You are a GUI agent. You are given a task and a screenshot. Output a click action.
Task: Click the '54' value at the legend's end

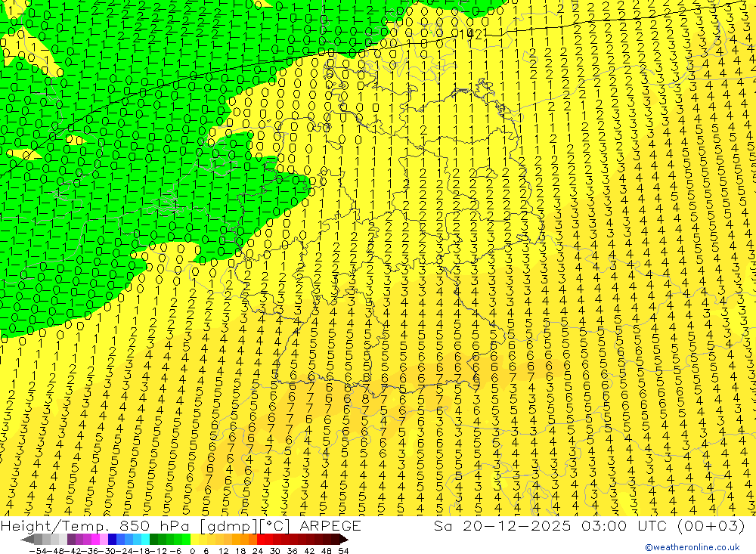point(343,551)
